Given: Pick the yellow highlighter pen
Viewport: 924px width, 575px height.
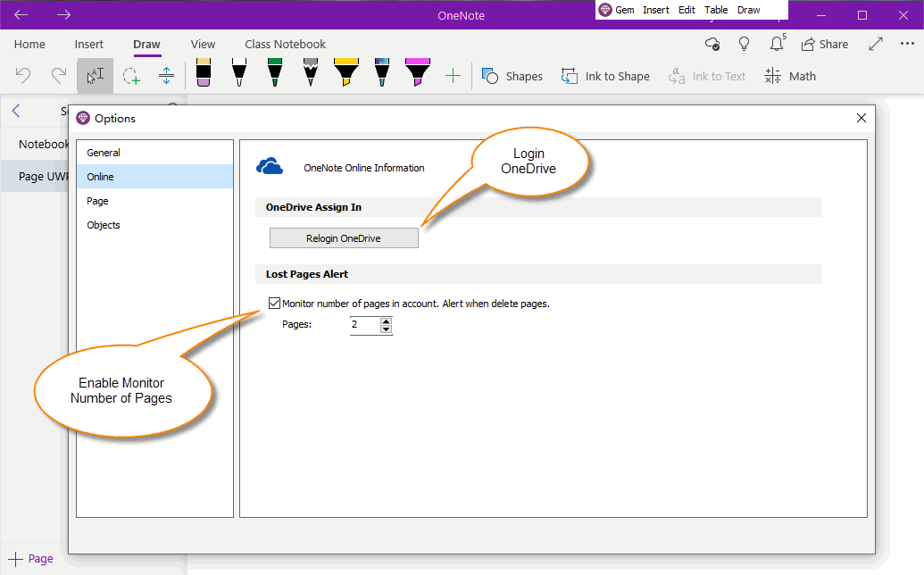Looking at the screenshot, I should coord(346,76).
